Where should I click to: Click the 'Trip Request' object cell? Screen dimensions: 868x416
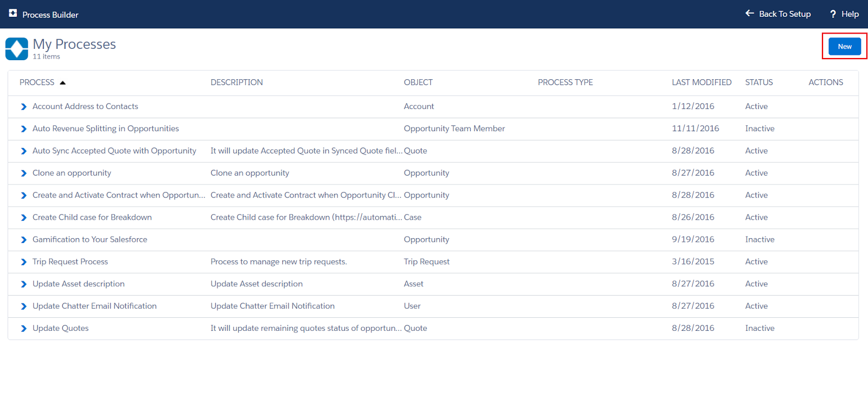(x=426, y=262)
